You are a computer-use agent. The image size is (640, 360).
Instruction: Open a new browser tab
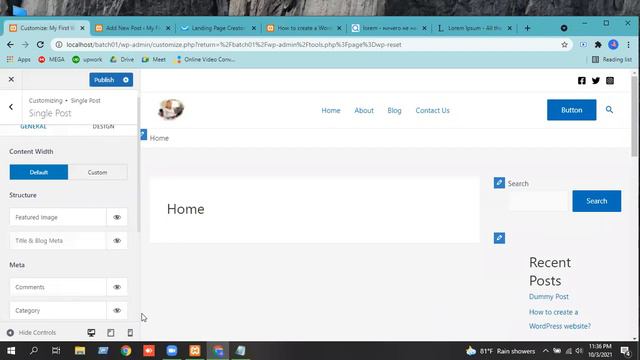tap(527, 28)
